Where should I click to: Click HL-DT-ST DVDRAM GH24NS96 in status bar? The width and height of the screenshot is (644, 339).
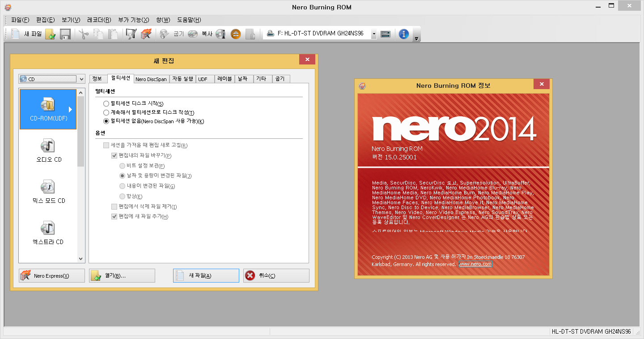591,332
